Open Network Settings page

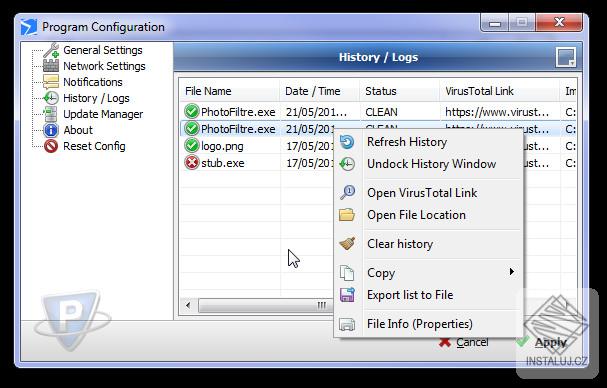point(104,66)
